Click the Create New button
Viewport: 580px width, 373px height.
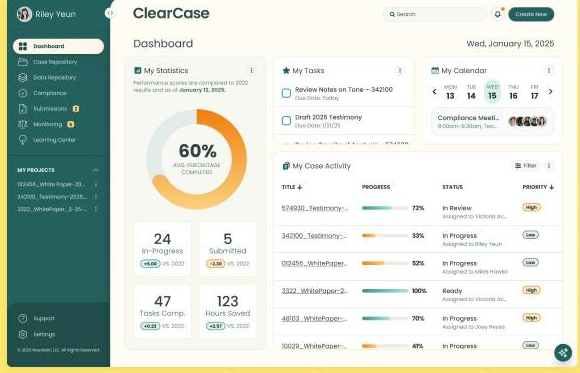click(x=531, y=14)
